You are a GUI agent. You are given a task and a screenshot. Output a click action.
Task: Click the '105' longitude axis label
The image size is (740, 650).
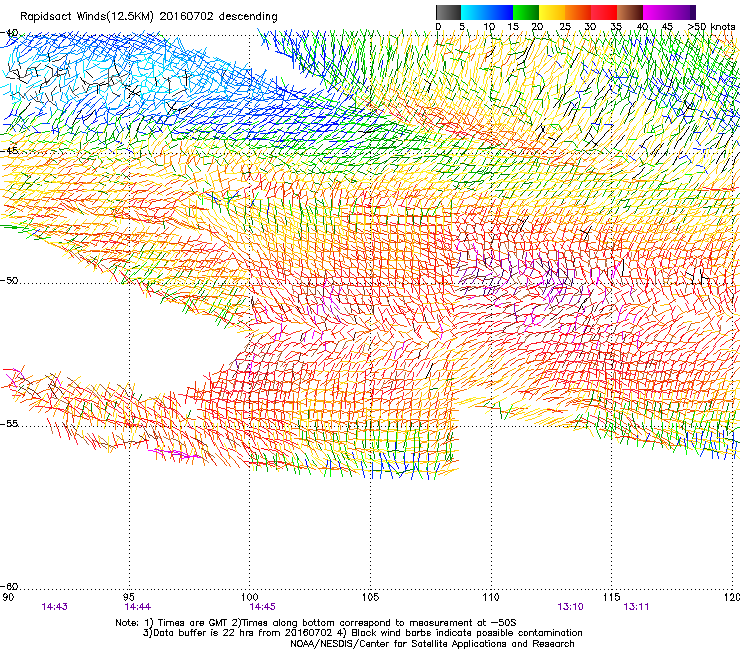click(370, 597)
